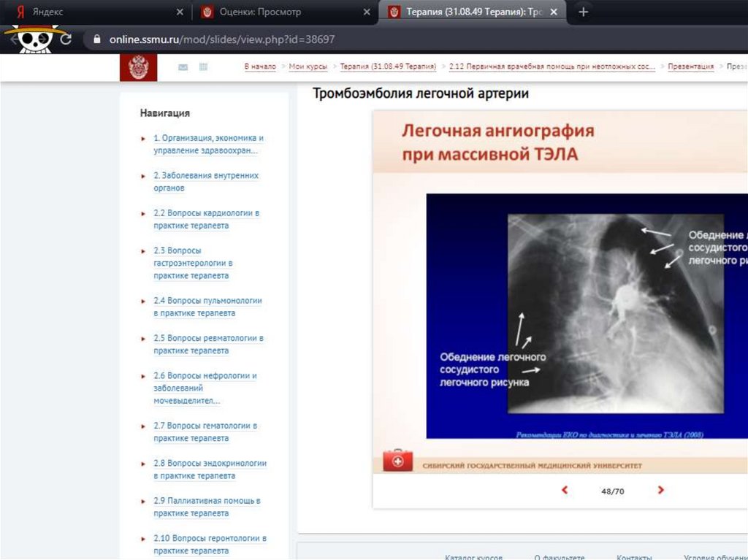Screen dimensions: 748x560
Task: Select the Терапия (31.08.49 Терапия) tab
Action: [x=473, y=12]
